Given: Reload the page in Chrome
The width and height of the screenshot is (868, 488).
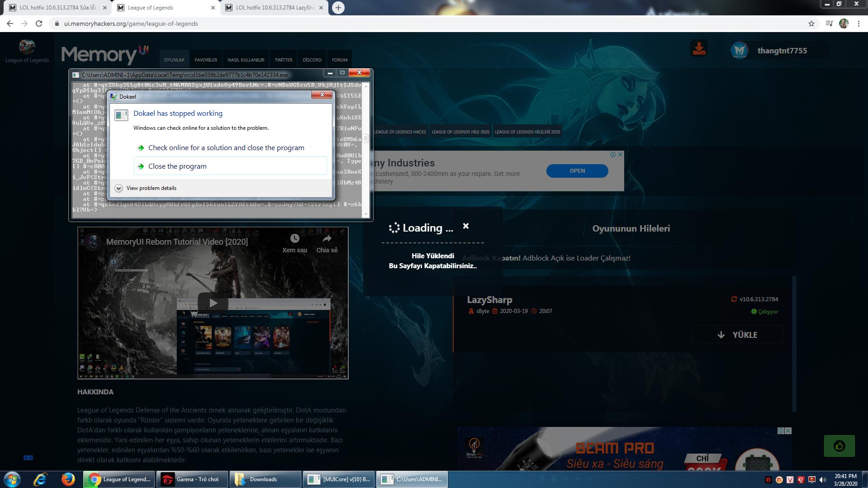Looking at the screenshot, I should coord(39,24).
